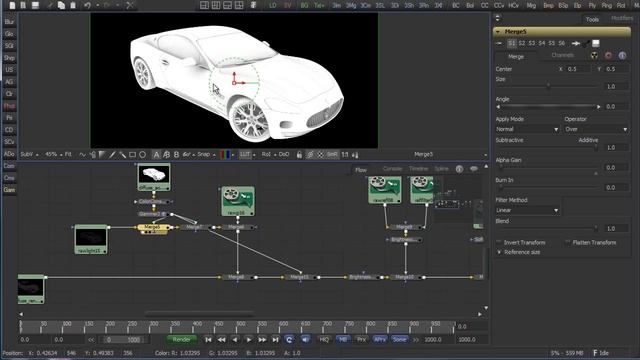The image size is (640, 360).
Task: Click the rawlight15 loader thumbnail node
Action: (91, 239)
